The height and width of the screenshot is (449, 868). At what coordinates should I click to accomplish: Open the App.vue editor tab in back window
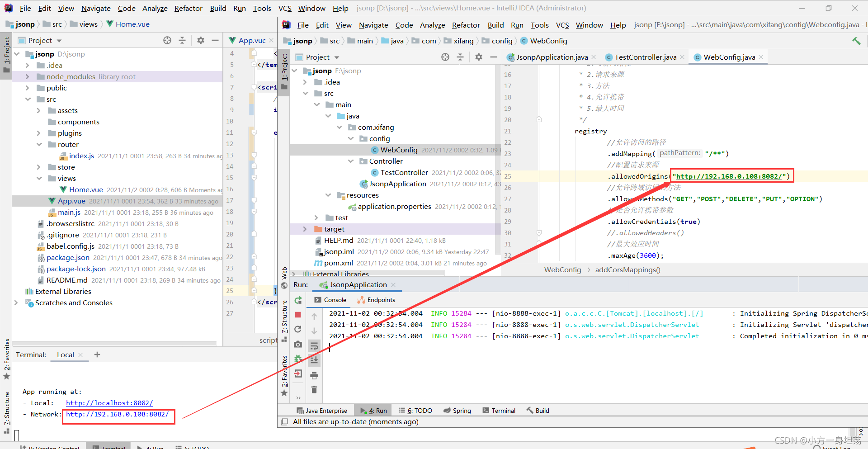point(252,40)
